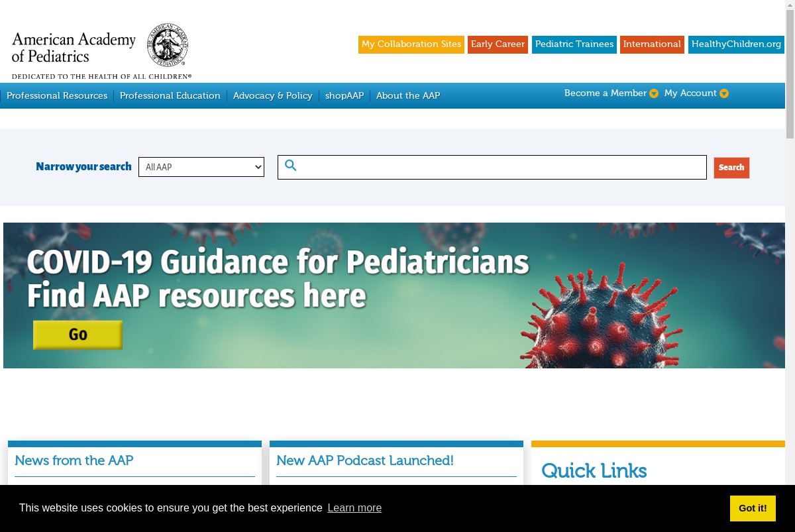Click Learn more in cookie notice

(354, 508)
